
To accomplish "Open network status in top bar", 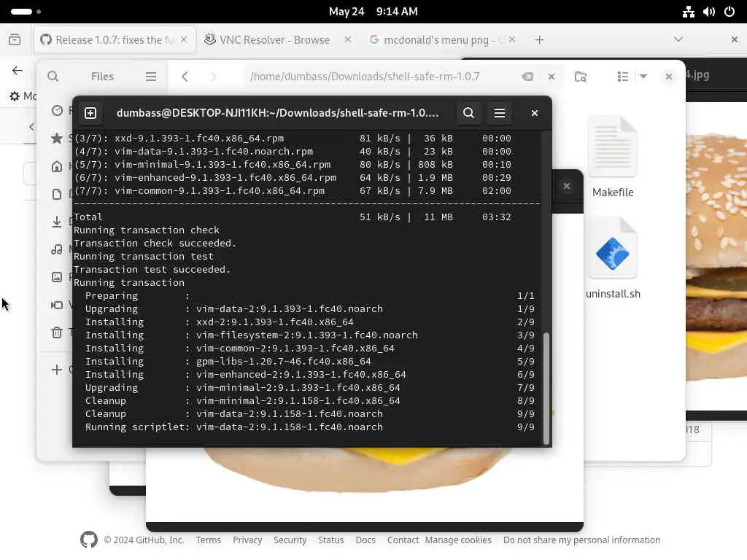I will pos(688,12).
